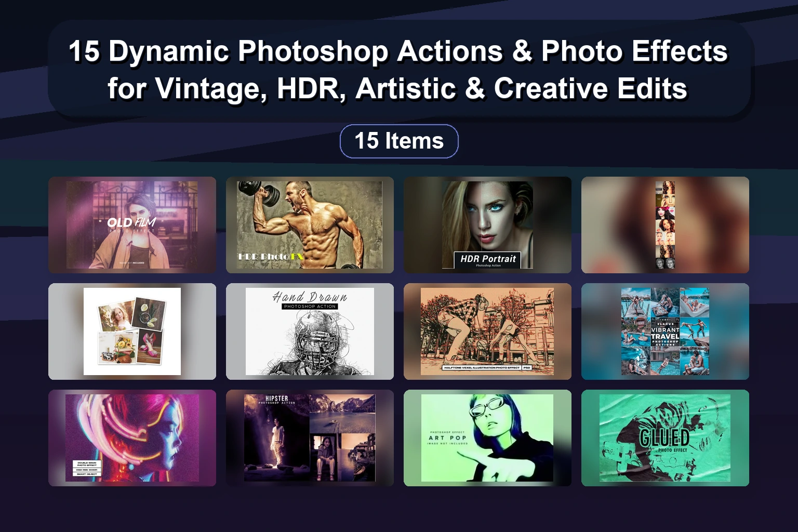Click the 15 Items badge

[x=399, y=141]
